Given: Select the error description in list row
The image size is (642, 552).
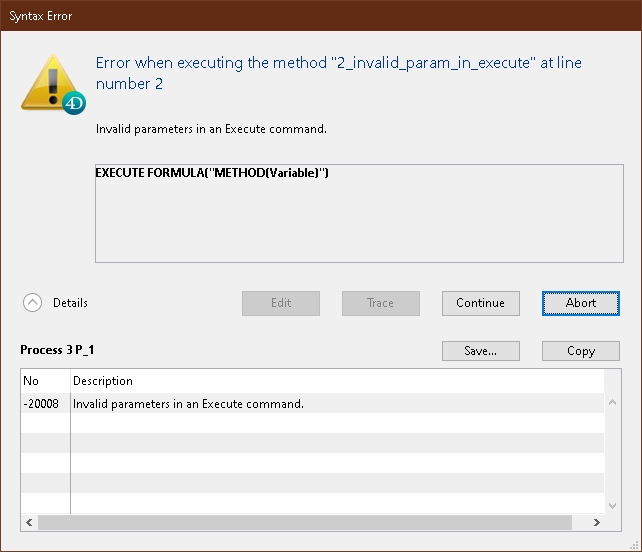Looking at the screenshot, I should click(188, 404).
